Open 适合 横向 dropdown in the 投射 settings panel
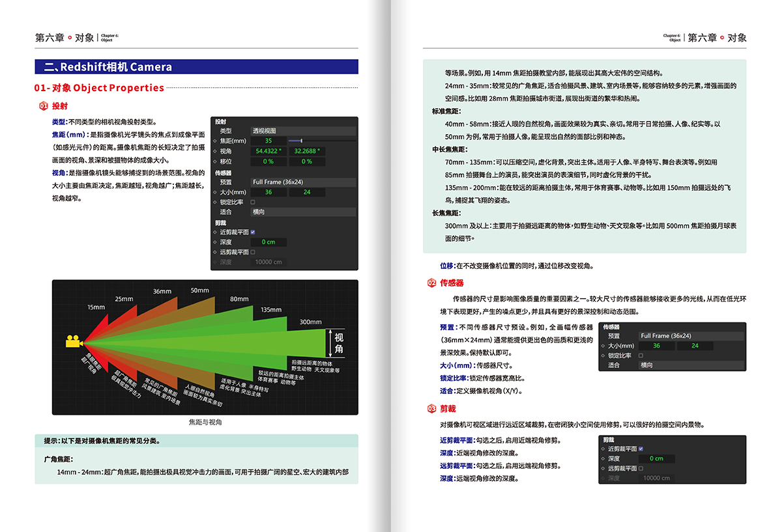 pyautogui.click(x=303, y=212)
